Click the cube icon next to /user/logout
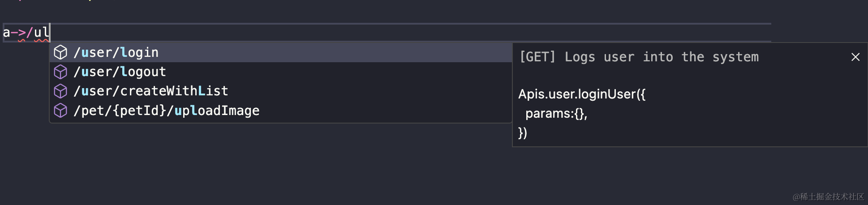The width and height of the screenshot is (868, 205). [x=60, y=72]
